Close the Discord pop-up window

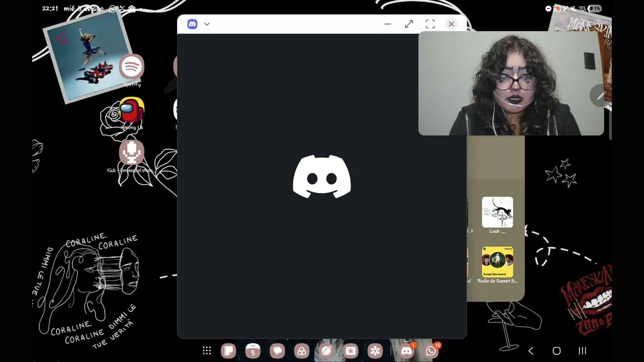[451, 24]
